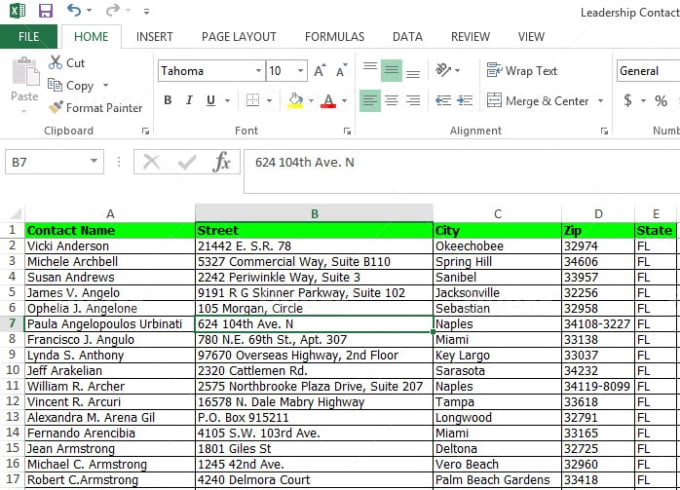The image size is (680, 490).
Task: Activate the Format Painter
Action: tap(95, 108)
